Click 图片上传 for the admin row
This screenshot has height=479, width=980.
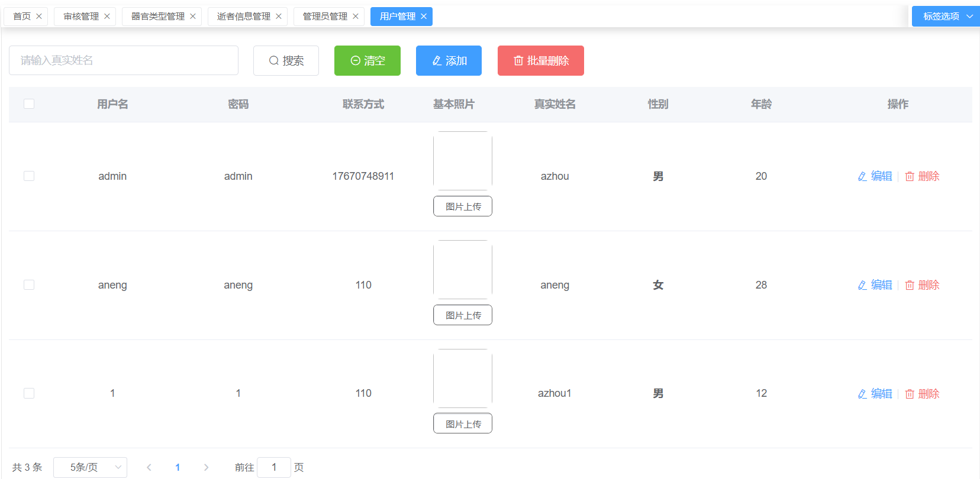coord(463,206)
